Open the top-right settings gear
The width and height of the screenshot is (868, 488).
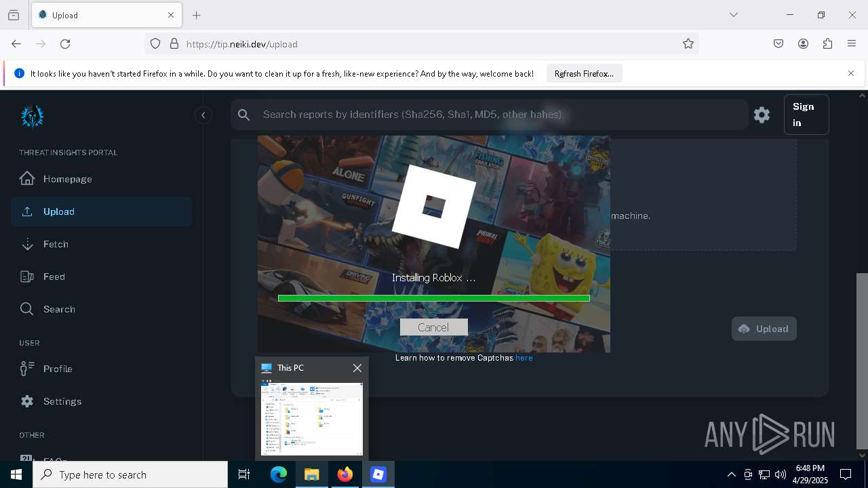[x=762, y=115]
